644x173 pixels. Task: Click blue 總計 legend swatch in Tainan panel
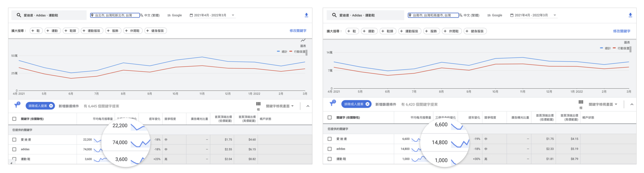[x=601, y=48]
